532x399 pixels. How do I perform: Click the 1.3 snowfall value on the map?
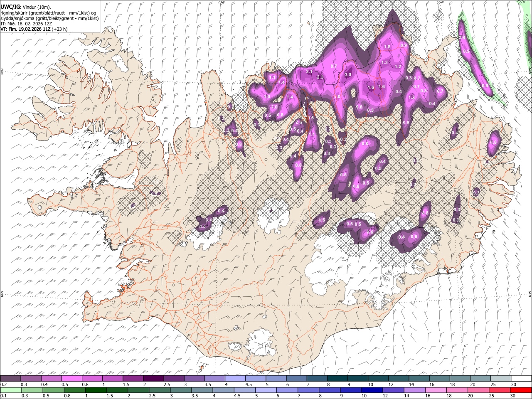pos(384,63)
